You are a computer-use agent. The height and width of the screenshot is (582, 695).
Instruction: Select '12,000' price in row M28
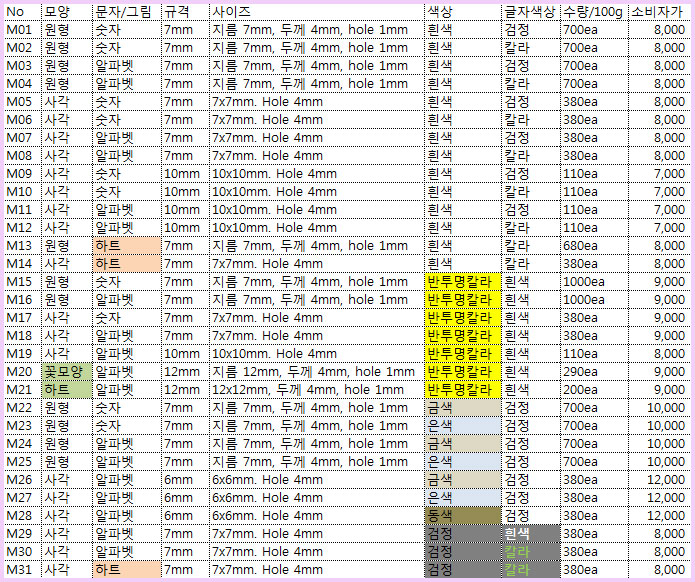(659, 516)
